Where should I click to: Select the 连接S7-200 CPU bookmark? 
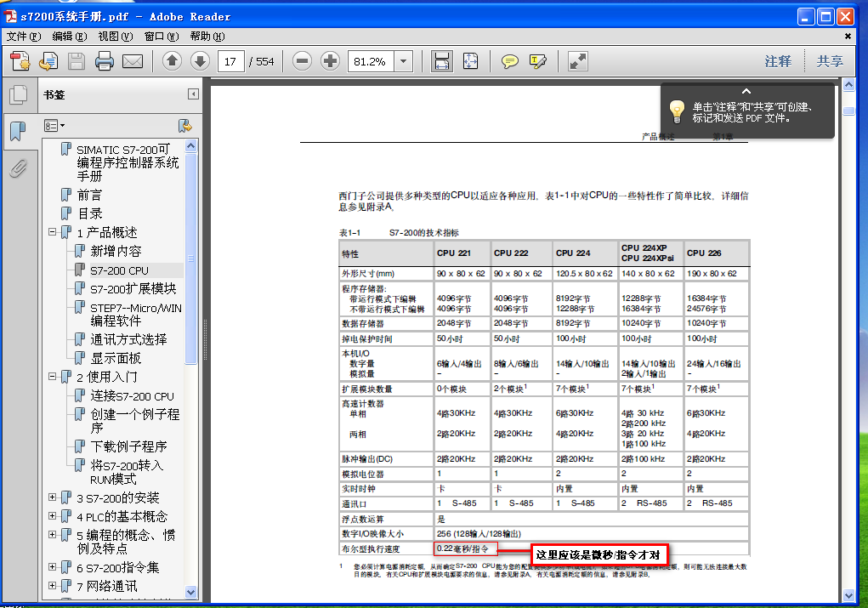point(132,396)
